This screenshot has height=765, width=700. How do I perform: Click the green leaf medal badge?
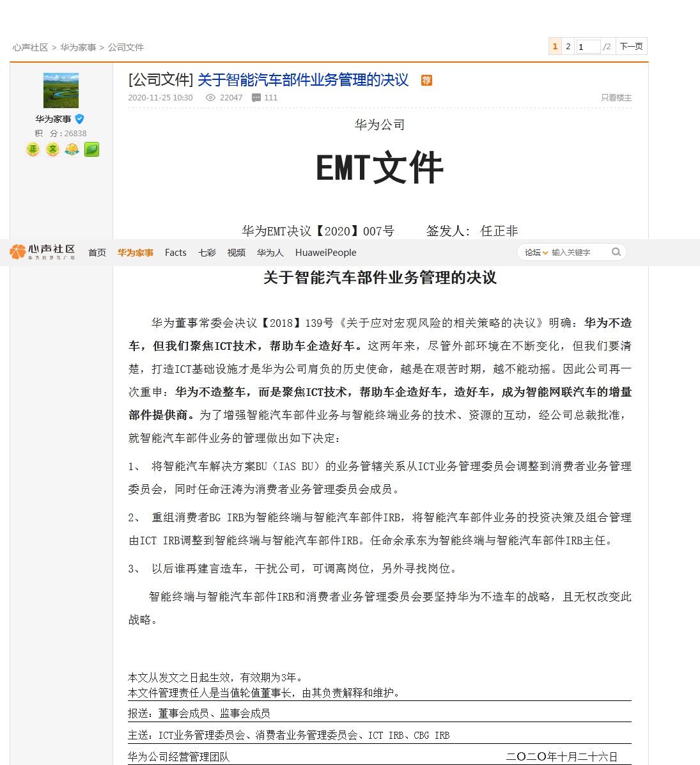coord(91,149)
